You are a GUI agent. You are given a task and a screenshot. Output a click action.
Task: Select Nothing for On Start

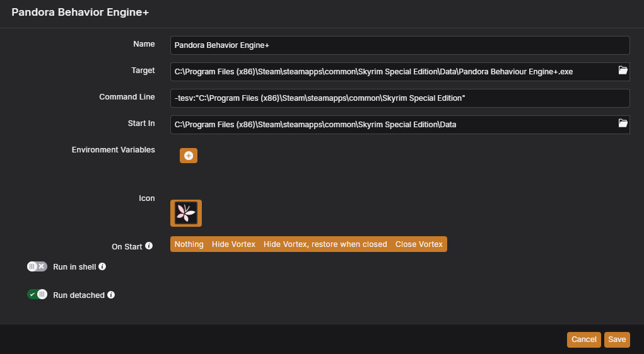[189, 244]
